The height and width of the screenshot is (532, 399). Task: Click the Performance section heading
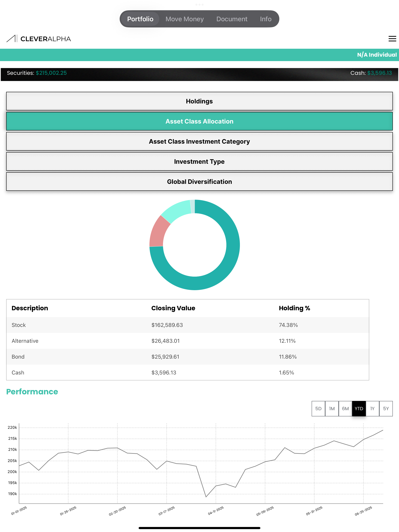[x=32, y=391]
